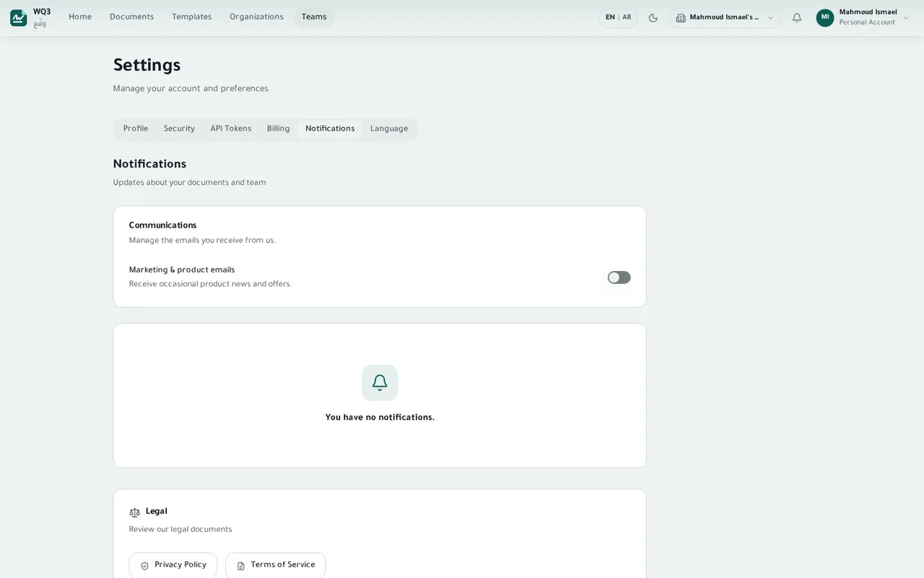Screen dimensions: 924x578
Task: Open the Security settings tab
Action: tap(179, 129)
